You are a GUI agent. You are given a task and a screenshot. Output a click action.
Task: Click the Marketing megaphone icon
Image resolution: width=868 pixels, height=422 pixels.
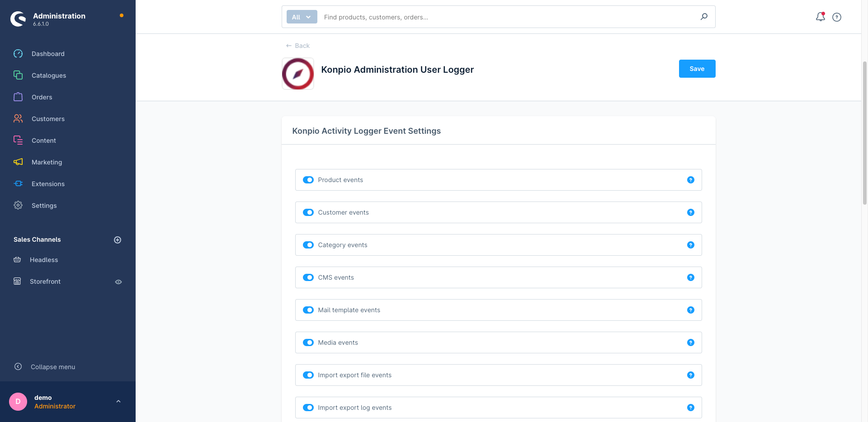[x=18, y=162]
